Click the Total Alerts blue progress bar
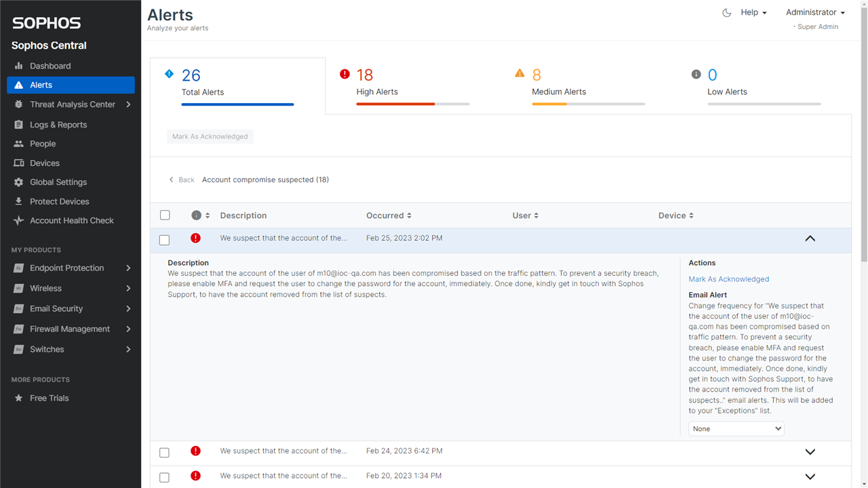Image resolution: width=868 pixels, height=488 pixels. 237,104
